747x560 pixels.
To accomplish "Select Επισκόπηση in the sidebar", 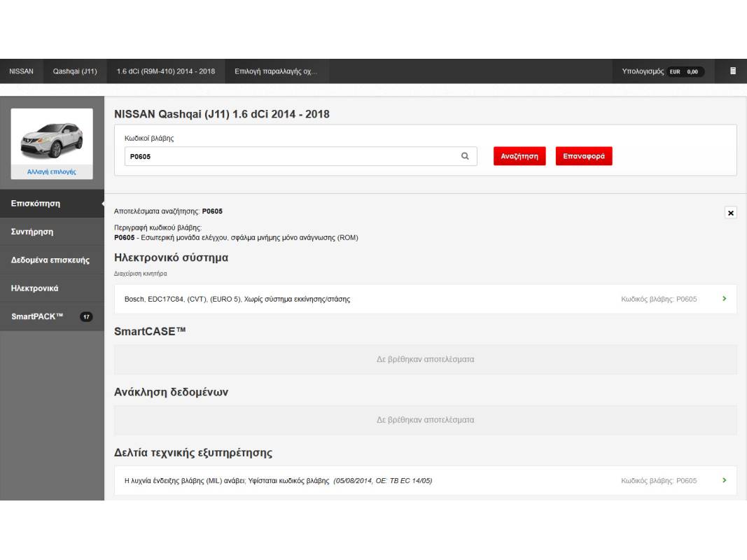I will point(52,203).
